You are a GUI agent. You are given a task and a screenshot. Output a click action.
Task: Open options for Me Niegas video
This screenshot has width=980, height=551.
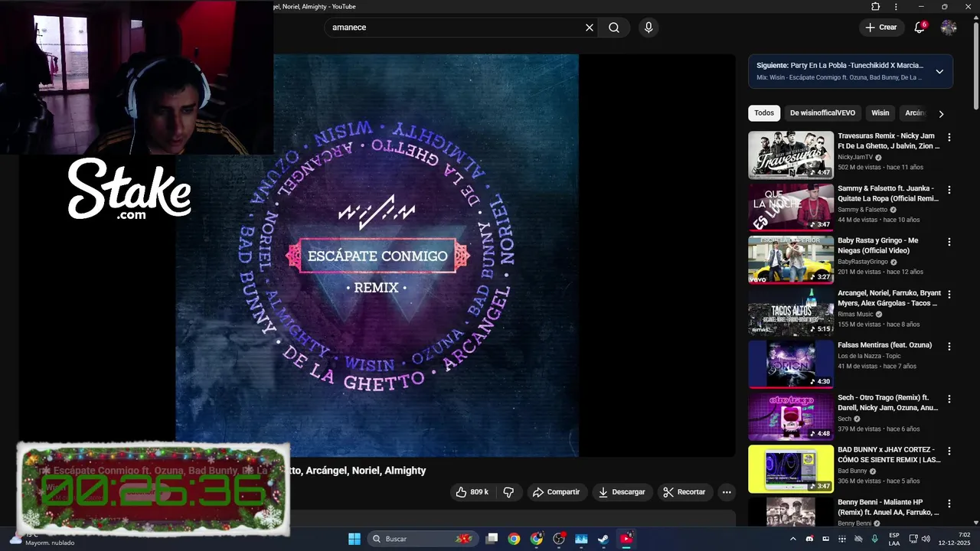(x=949, y=242)
